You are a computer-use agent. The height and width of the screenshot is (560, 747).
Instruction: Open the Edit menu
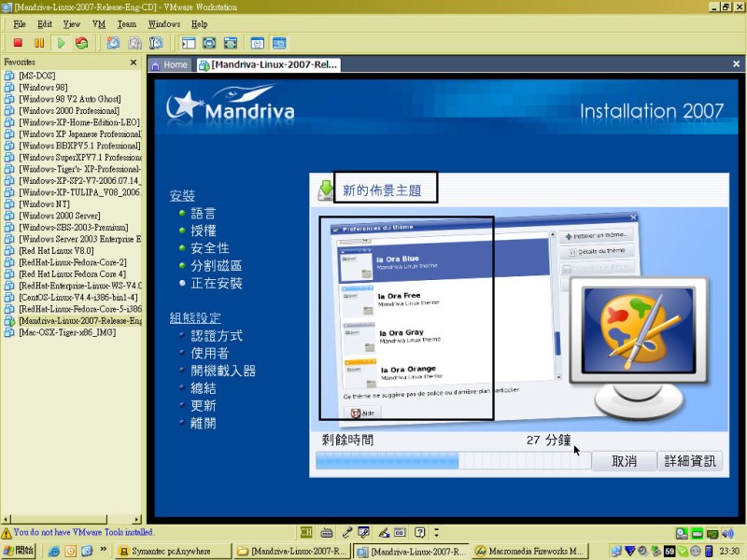[45, 24]
